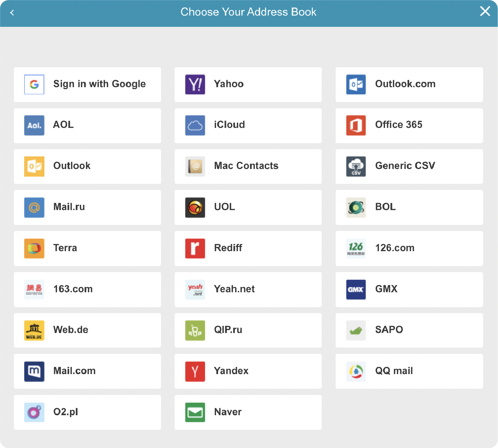Click the QQ mail colorful icon
Image resolution: width=498 pixels, height=448 pixels.
click(356, 371)
